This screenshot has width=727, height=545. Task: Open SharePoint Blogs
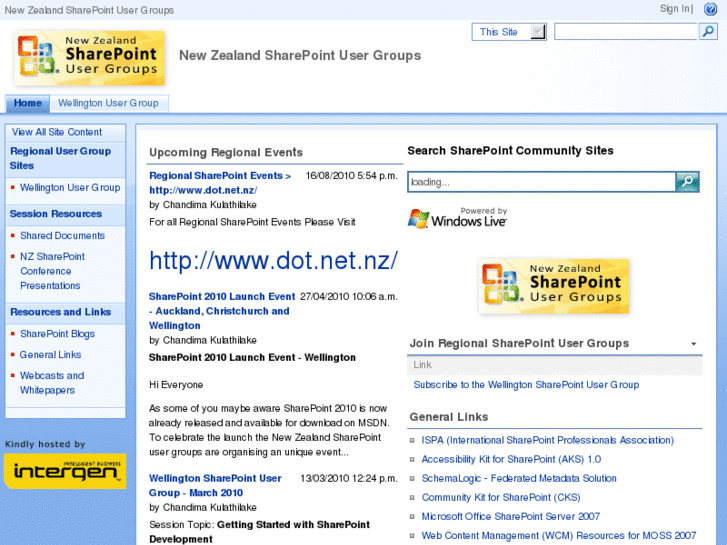pos(57,334)
